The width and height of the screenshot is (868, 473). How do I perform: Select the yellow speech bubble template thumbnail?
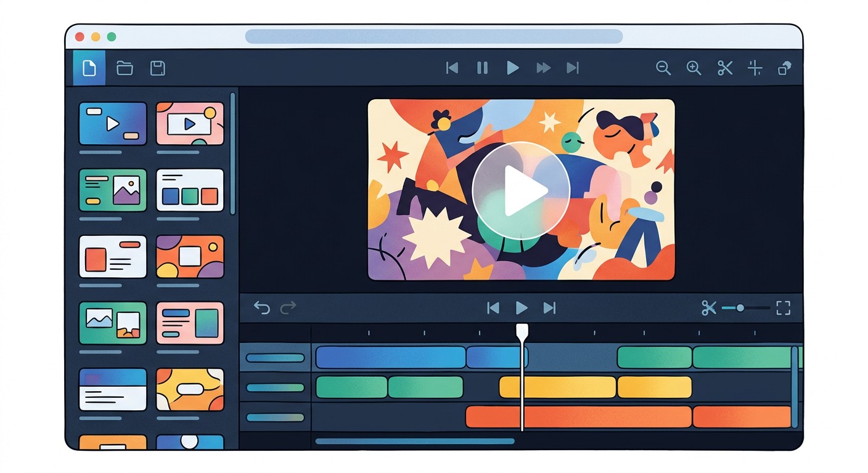point(190,390)
